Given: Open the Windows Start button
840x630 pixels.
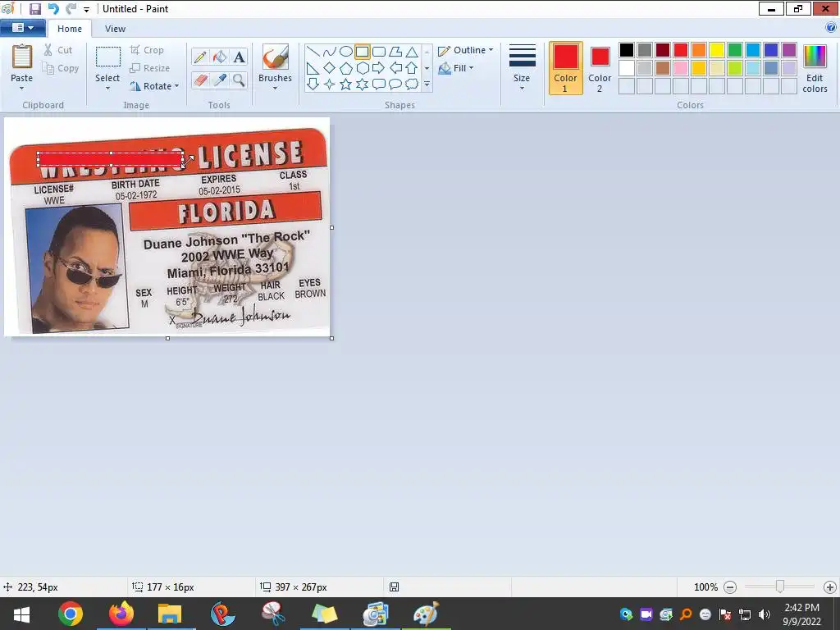Looking at the screenshot, I should pyautogui.click(x=21, y=614).
